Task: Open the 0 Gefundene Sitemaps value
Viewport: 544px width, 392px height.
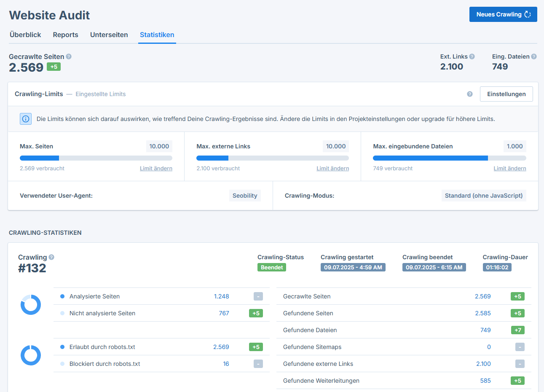Action: 489,347
